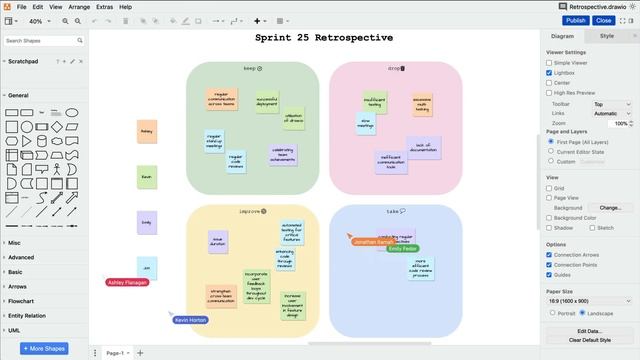Screen dimensions: 640x360
Task: Click the Zoom Out magnifier icon
Action: point(78,21)
